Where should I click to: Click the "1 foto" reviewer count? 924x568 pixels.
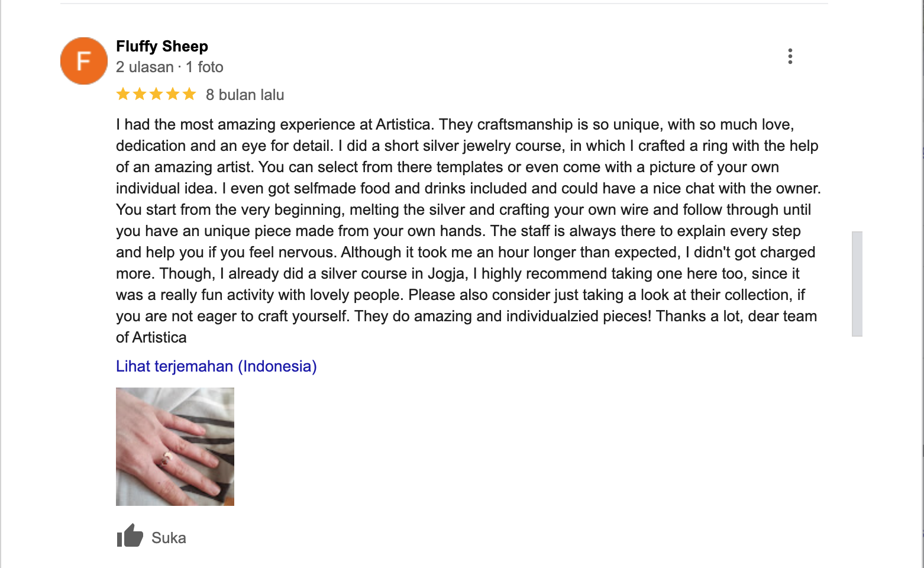(x=205, y=67)
